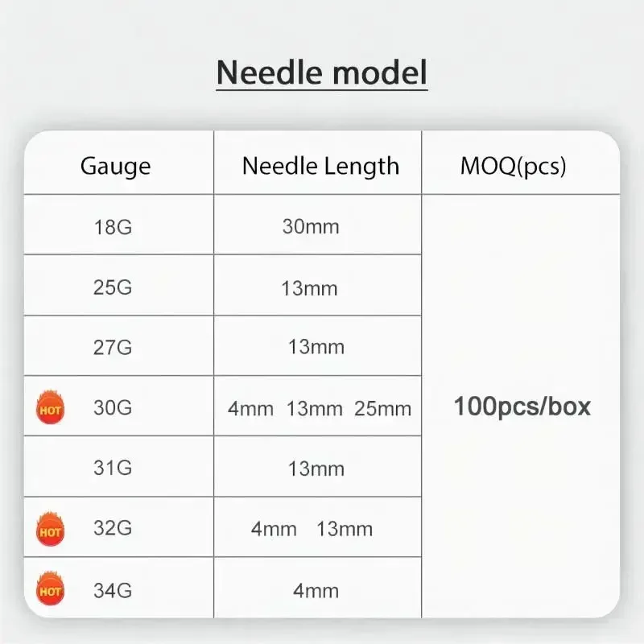The height and width of the screenshot is (644, 644).
Task: Pick the 27G gauge row label
Action: point(113,347)
